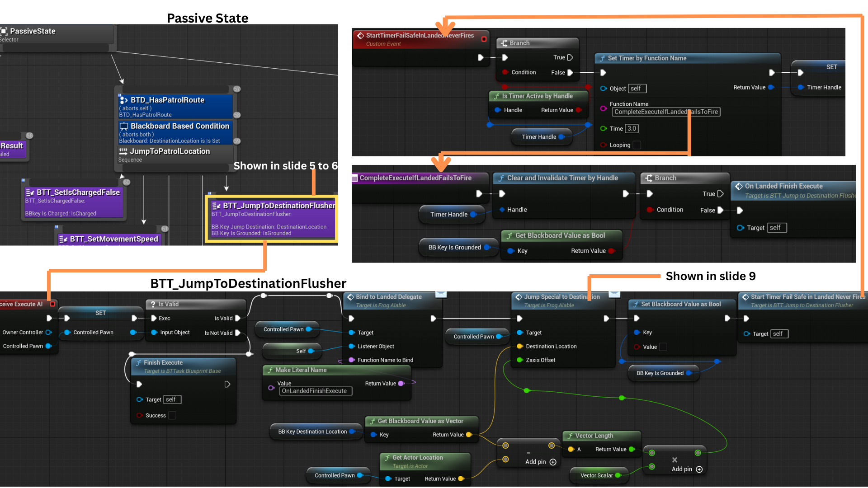Expand the Bind to Landed Delegate node
This screenshot has height=488, width=868.
click(x=441, y=294)
